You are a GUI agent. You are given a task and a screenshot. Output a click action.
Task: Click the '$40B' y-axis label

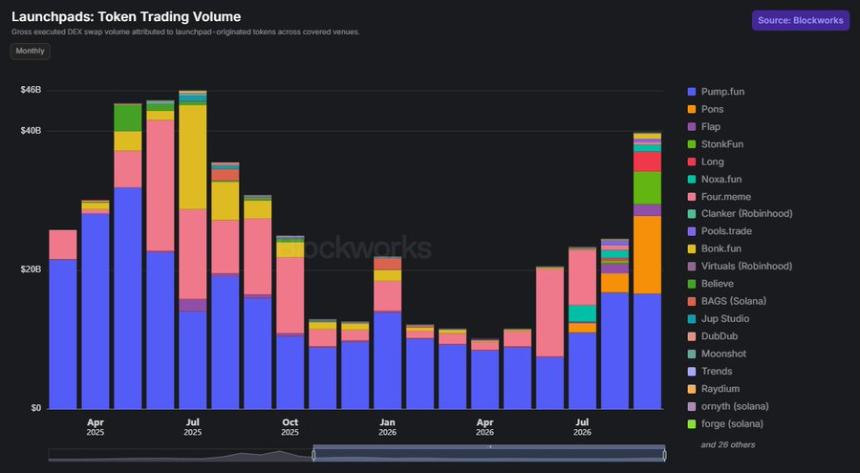click(x=31, y=130)
